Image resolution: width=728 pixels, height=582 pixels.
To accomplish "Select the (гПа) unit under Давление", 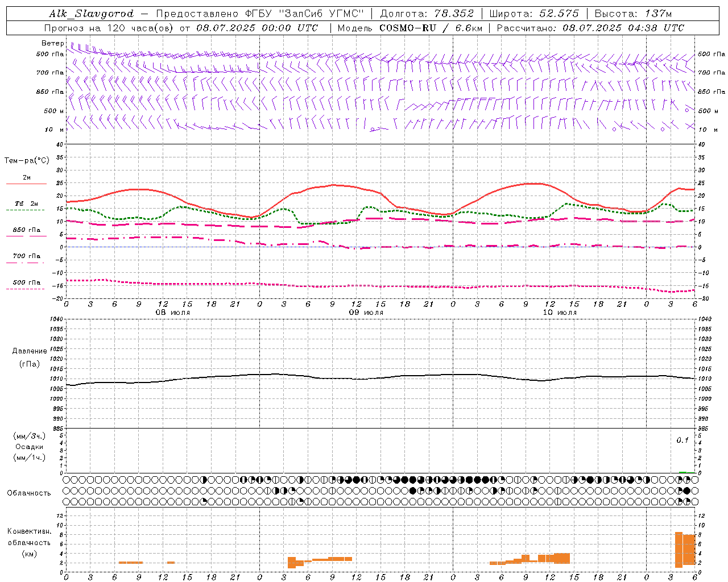I will tap(30, 364).
